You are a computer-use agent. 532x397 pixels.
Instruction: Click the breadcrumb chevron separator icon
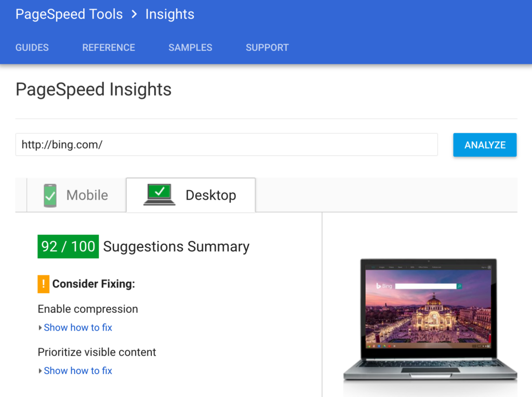[x=135, y=14]
